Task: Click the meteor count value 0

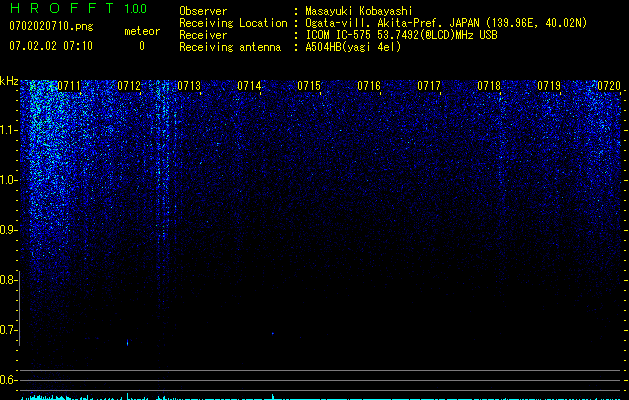Action: (x=142, y=46)
